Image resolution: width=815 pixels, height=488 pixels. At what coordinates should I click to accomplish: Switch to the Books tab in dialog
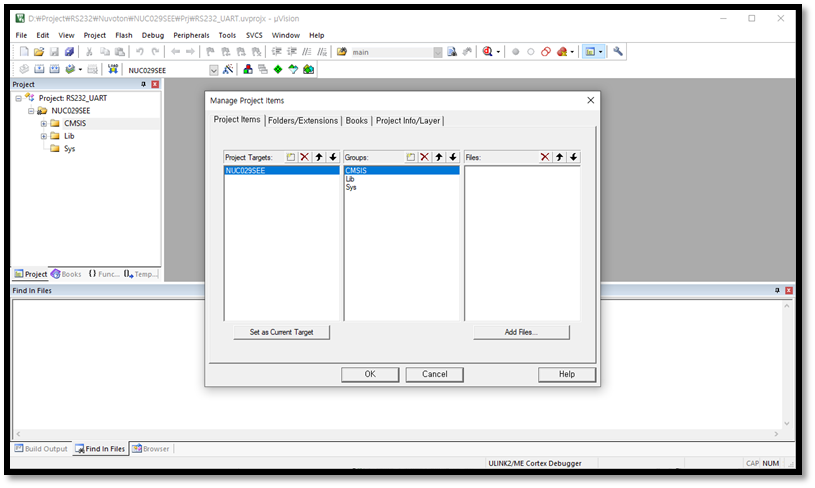pos(357,121)
